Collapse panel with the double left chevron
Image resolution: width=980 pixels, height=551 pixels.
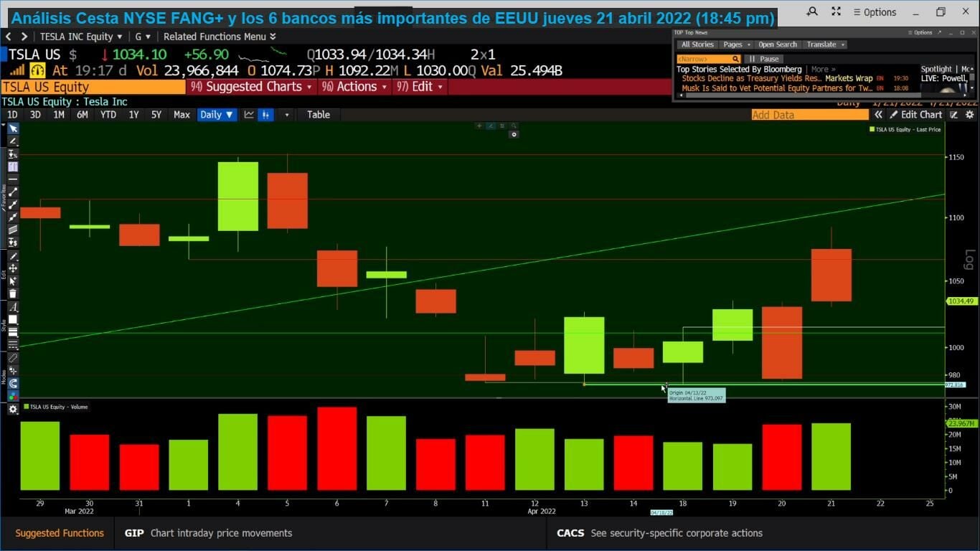point(878,115)
